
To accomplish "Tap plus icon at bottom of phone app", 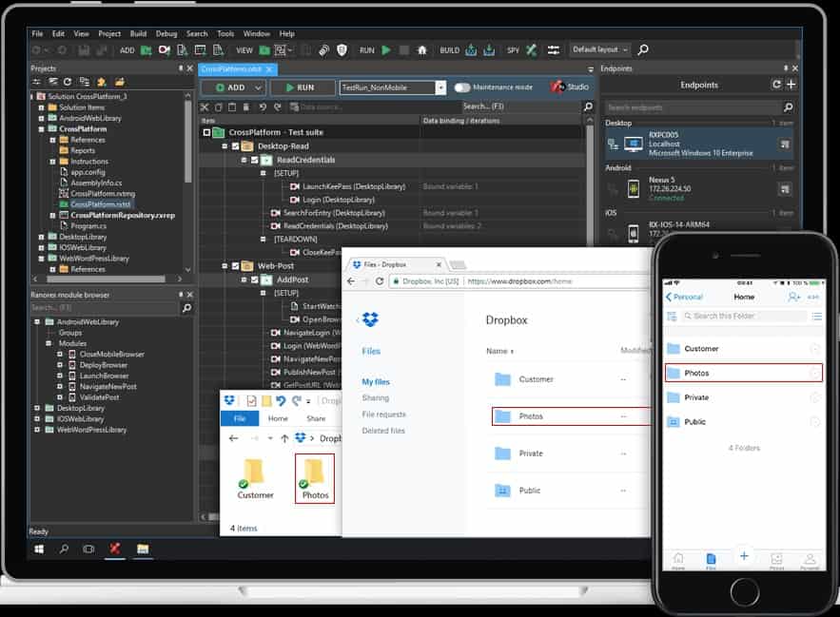I will (744, 556).
